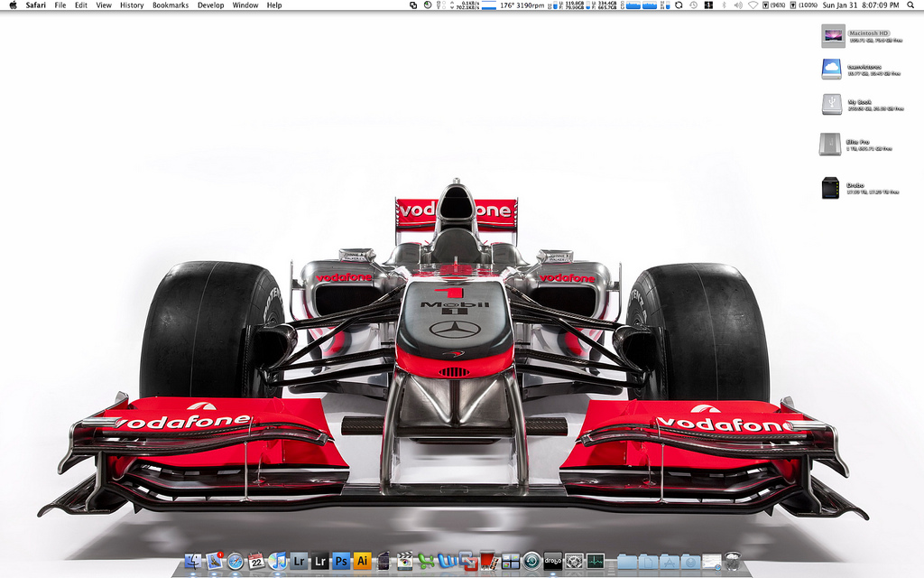Open My Book USB drive icon
The height and width of the screenshot is (578, 924).
point(832,105)
